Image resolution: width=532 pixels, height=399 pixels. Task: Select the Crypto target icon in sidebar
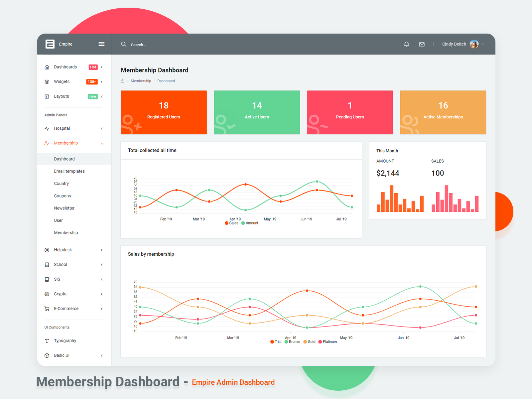click(47, 294)
